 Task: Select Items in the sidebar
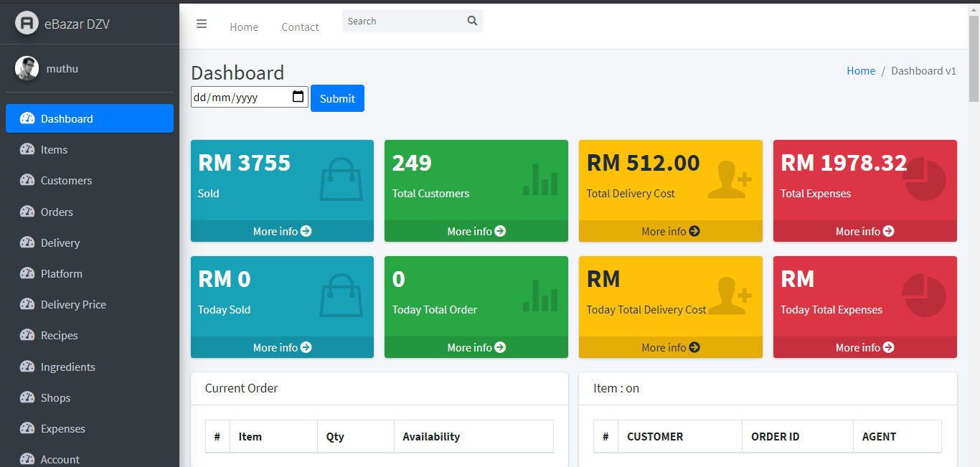point(54,150)
